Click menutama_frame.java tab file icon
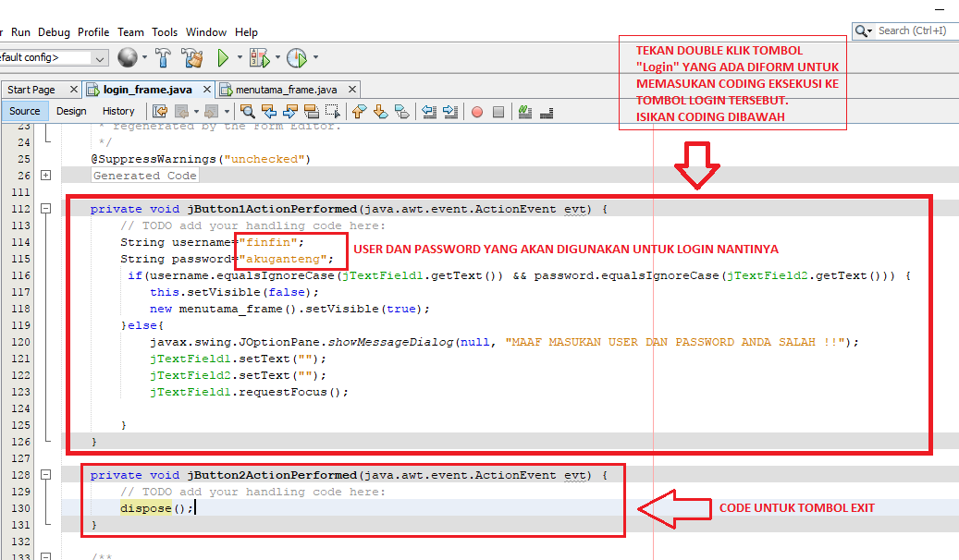Viewport: 959px width, 560px height. pyautogui.click(x=225, y=90)
